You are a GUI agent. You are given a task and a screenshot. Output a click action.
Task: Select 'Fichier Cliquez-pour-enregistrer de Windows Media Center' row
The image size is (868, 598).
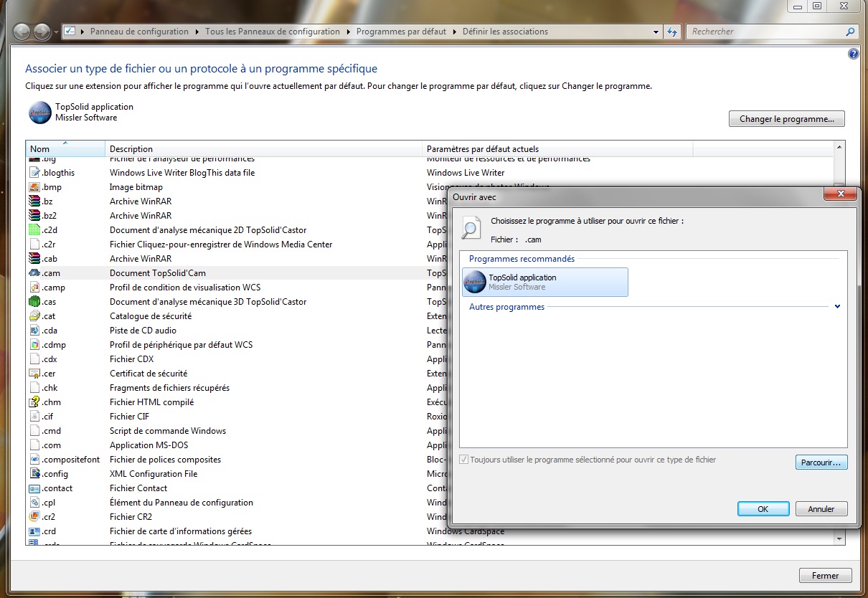(x=221, y=245)
